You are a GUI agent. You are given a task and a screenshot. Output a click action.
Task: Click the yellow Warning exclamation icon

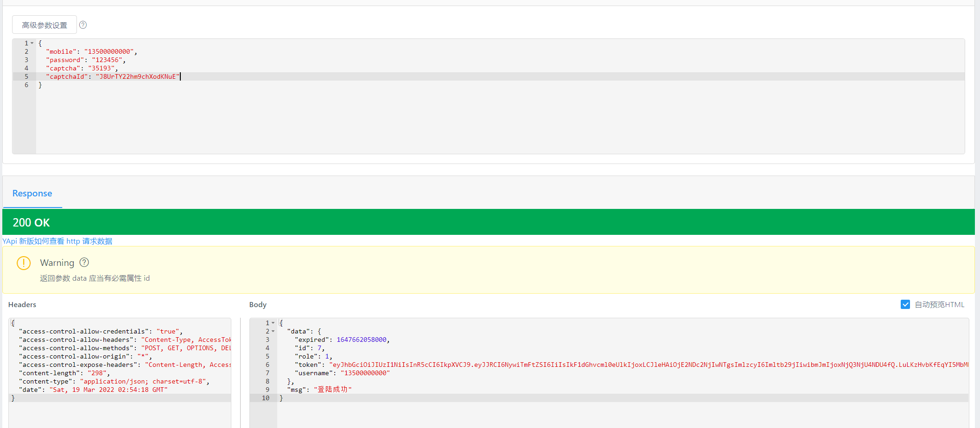[24, 263]
